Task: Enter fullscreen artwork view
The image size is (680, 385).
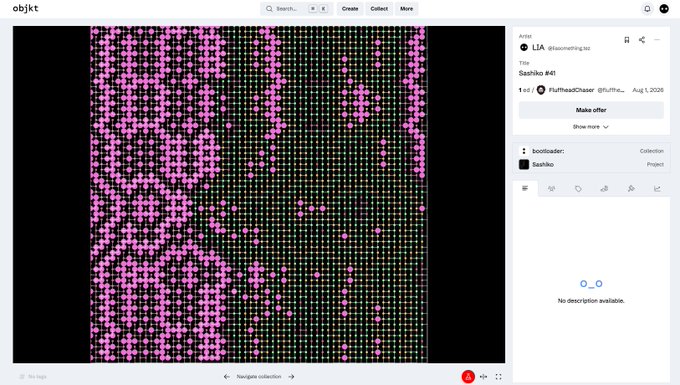Action: tap(498, 377)
